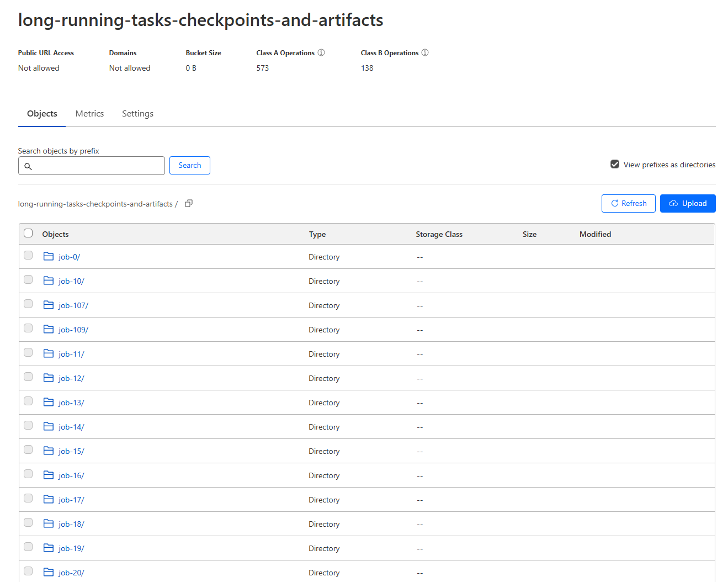Toggle View prefixes as directories checkbox
Viewport: 728px width, 582px height.
tap(615, 164)
